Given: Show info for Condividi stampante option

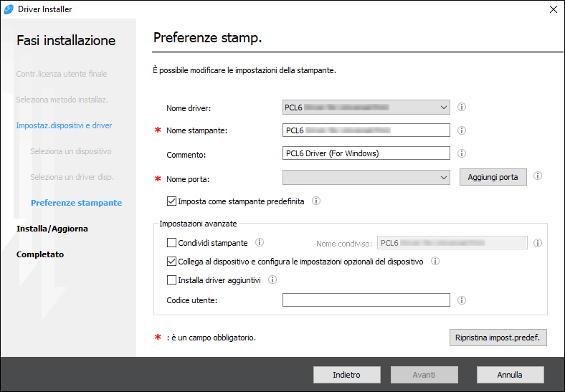Looking at the screenshot, I should pos(260,242).
